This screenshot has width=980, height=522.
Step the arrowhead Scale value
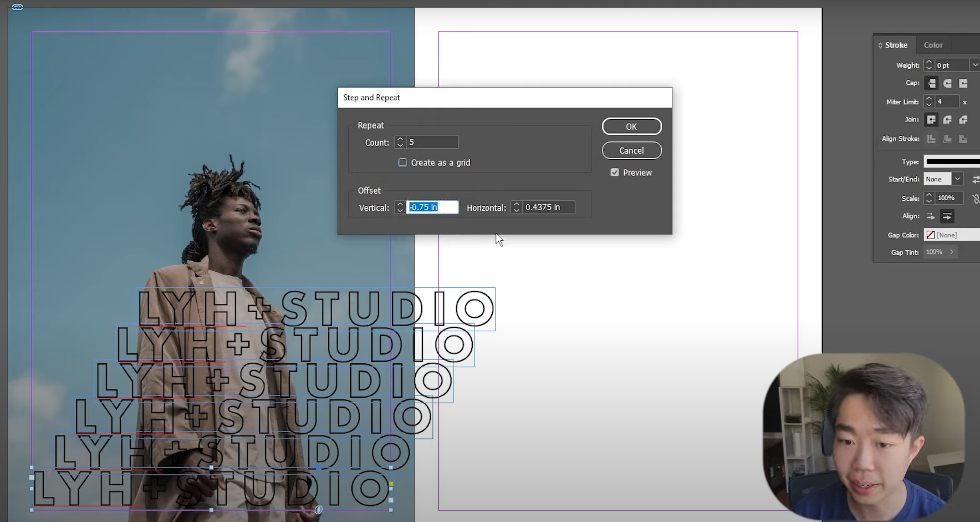point(929,198)
